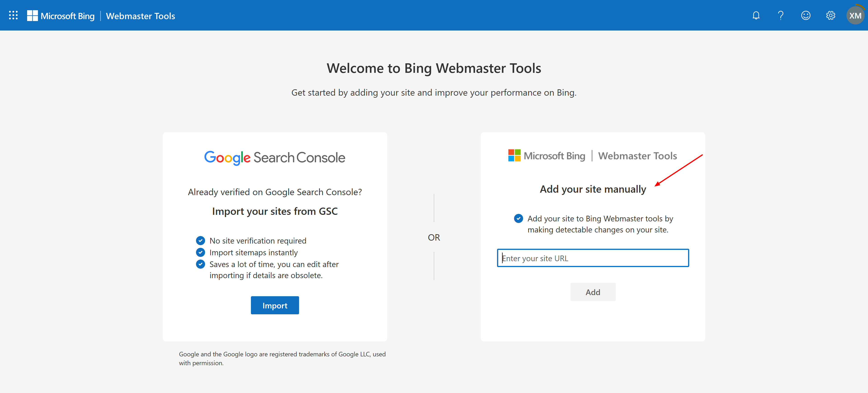Open the help question mark icon

click(x=780, y=16)
